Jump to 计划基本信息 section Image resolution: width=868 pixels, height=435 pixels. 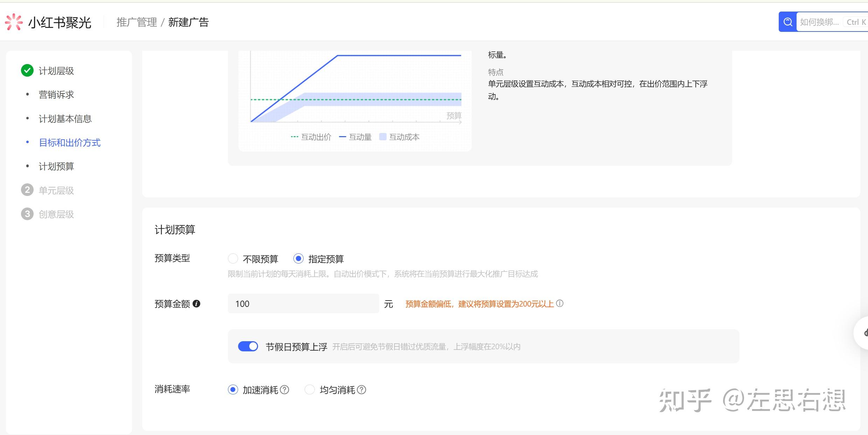65,119
